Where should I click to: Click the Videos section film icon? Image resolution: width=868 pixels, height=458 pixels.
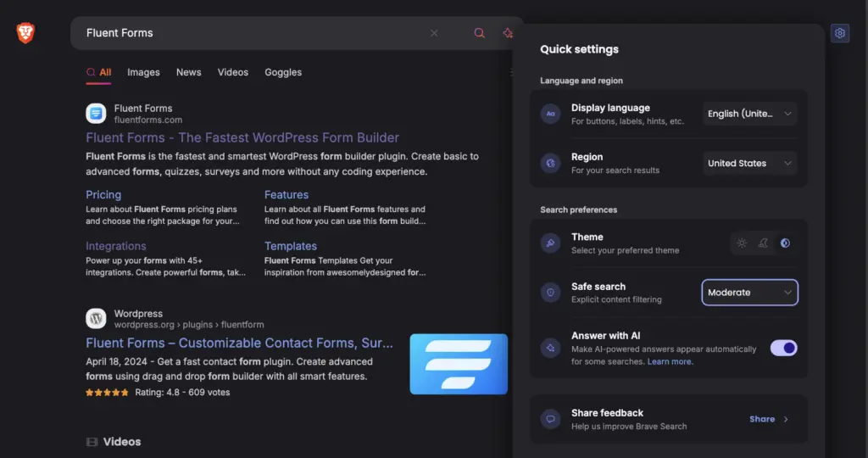coord(92,442)
